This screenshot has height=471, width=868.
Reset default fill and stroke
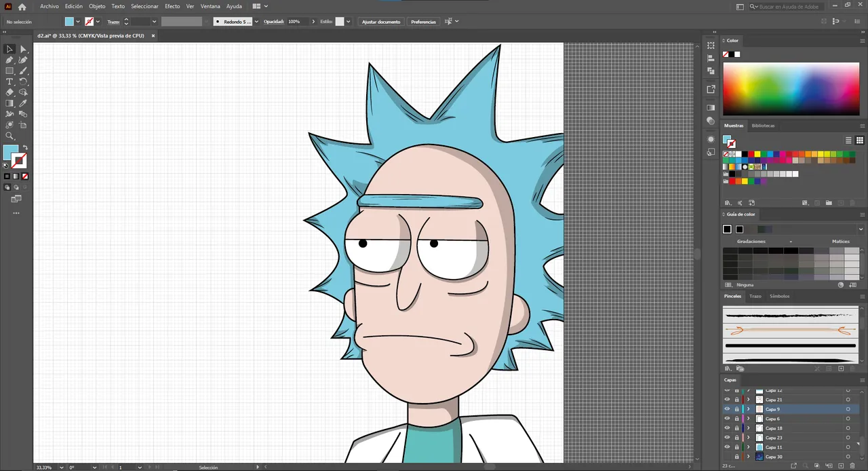pos(6,165)
